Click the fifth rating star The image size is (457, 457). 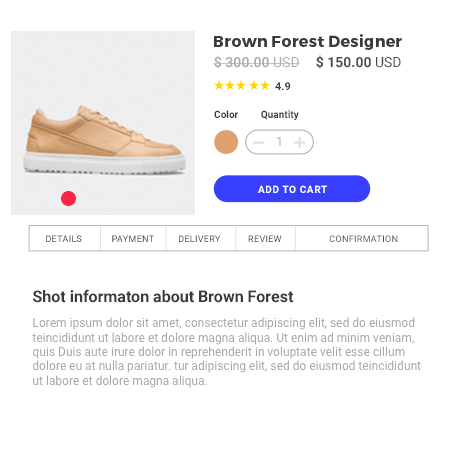click(x=265, y=86)
